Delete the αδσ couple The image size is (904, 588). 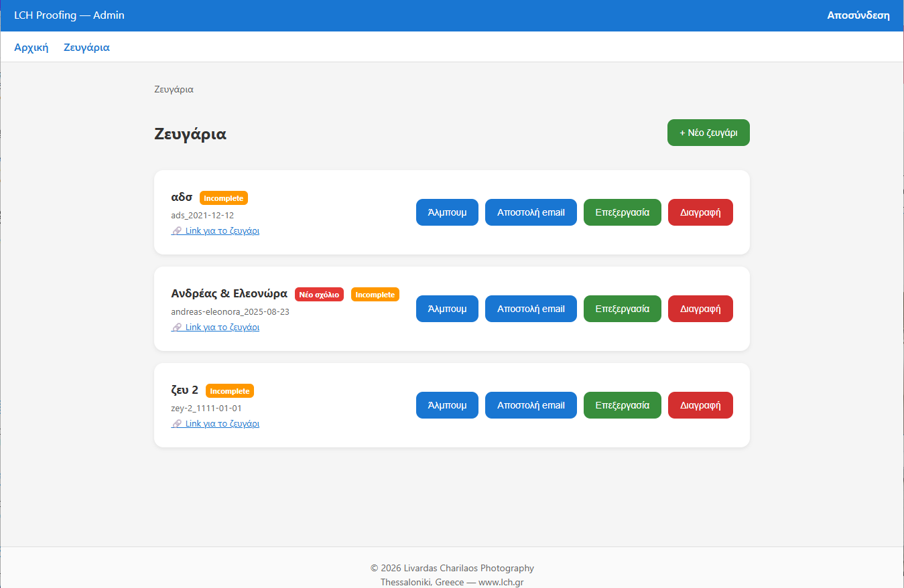click(700, 212)
